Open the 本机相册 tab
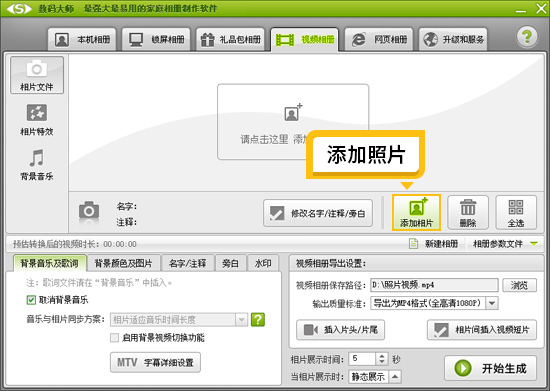This screenshot has height=391, width=550. pos(82,40)
